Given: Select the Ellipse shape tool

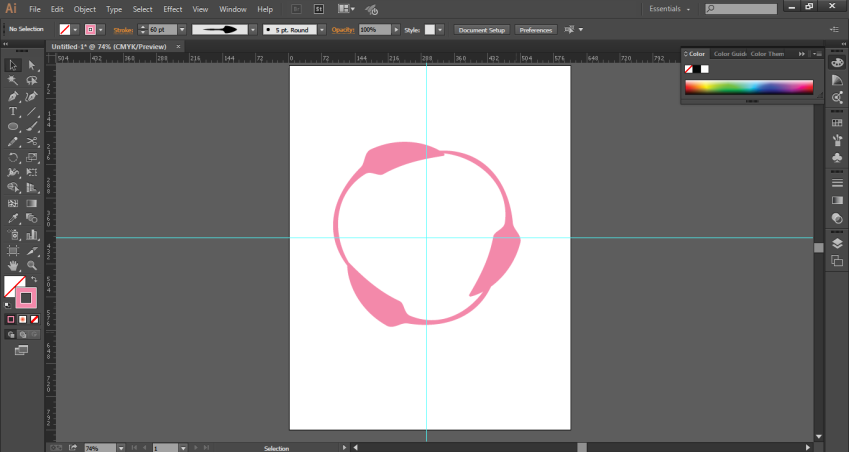Looking at the screenshot, I should pyautogui.click(x=13, y=127).
